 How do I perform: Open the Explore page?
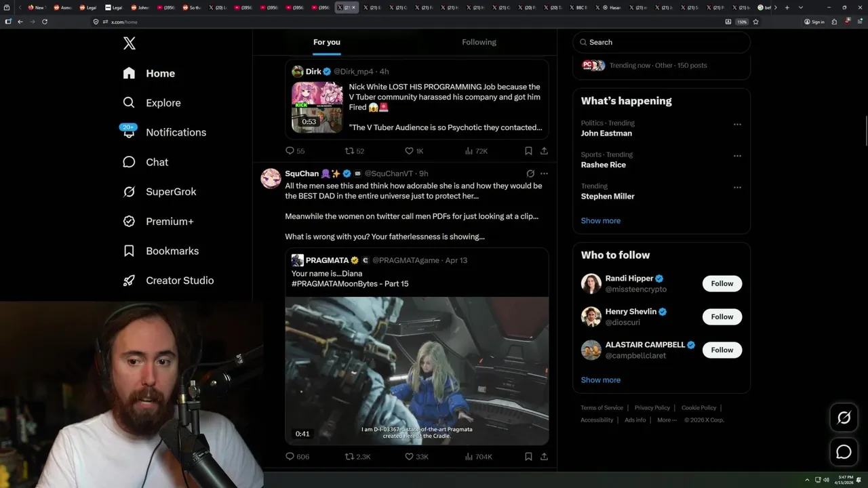pos(152,103)
